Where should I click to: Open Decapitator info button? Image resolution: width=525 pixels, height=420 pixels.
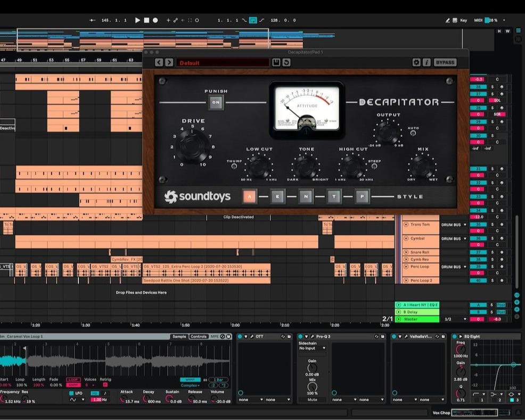(x=426, y=62)
